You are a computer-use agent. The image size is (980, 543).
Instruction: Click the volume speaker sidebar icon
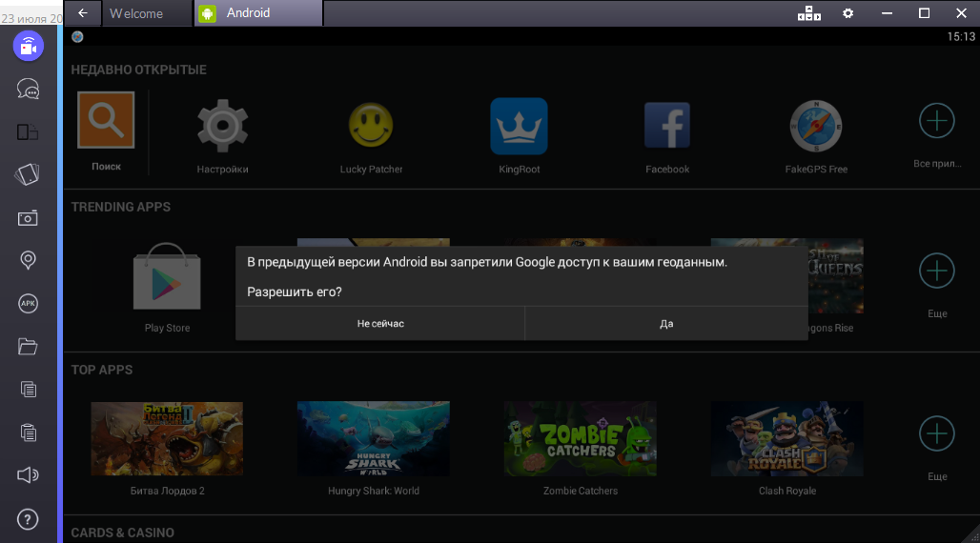pos(29,474)
